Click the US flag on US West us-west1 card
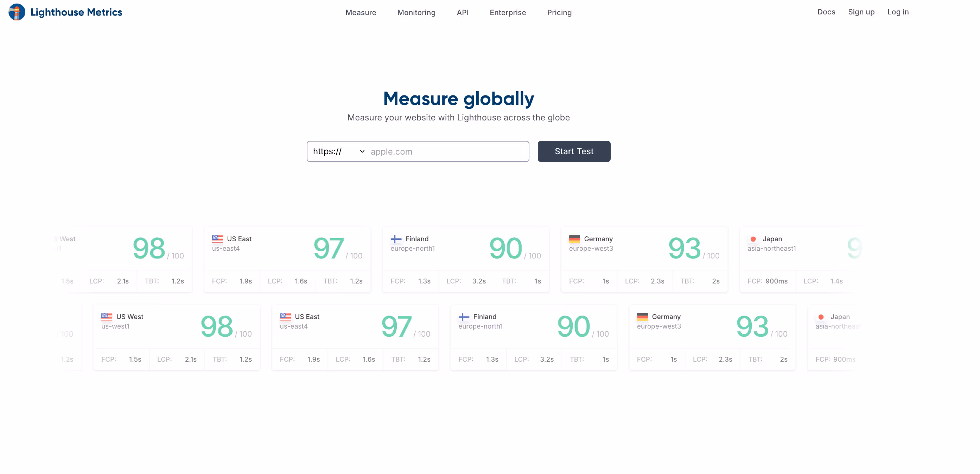This screenshot has width=980, height=474. coord(107,316)
